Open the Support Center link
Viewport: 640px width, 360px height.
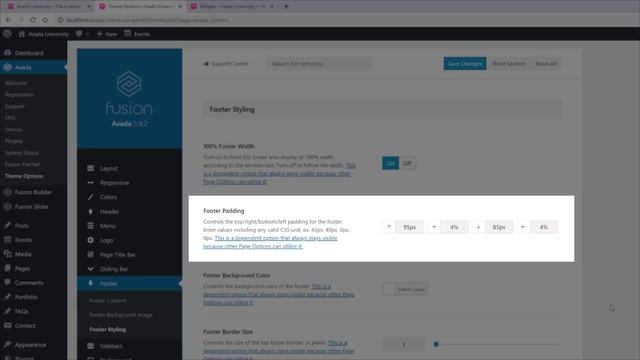pos(226,64)
